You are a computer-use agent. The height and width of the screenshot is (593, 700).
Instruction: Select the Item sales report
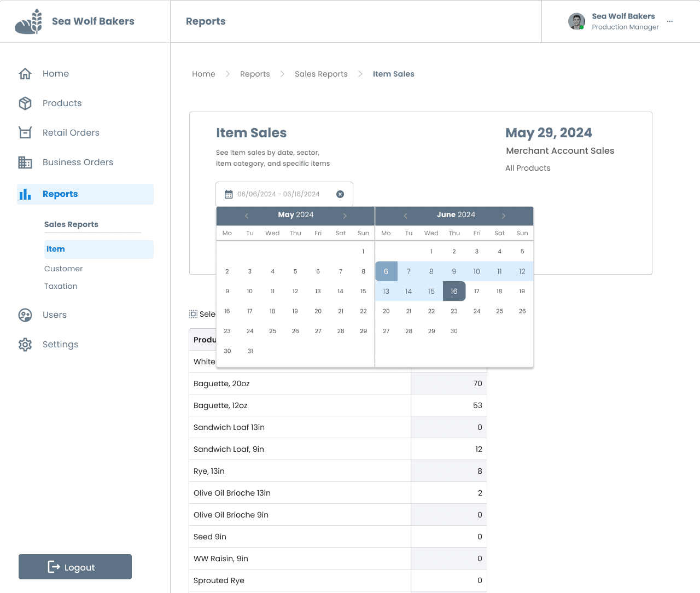pyautogui.click(x=99, y=249)
